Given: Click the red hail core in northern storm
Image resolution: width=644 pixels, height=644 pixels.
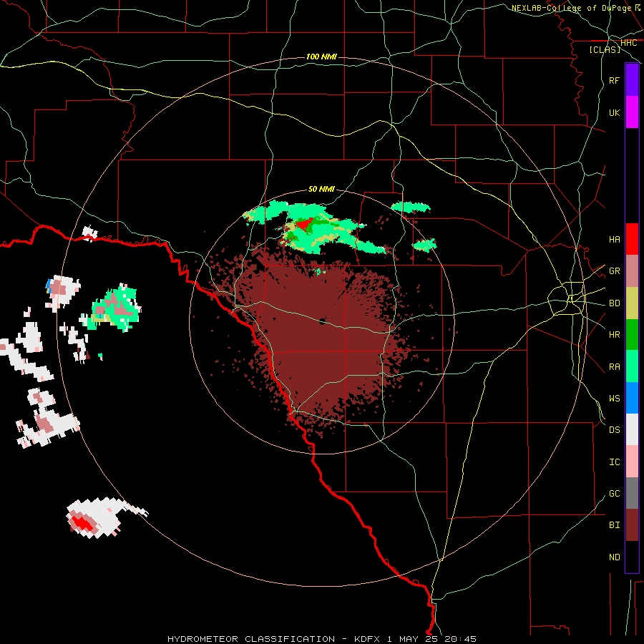Looking at the screenshot, I should (305, 224).
